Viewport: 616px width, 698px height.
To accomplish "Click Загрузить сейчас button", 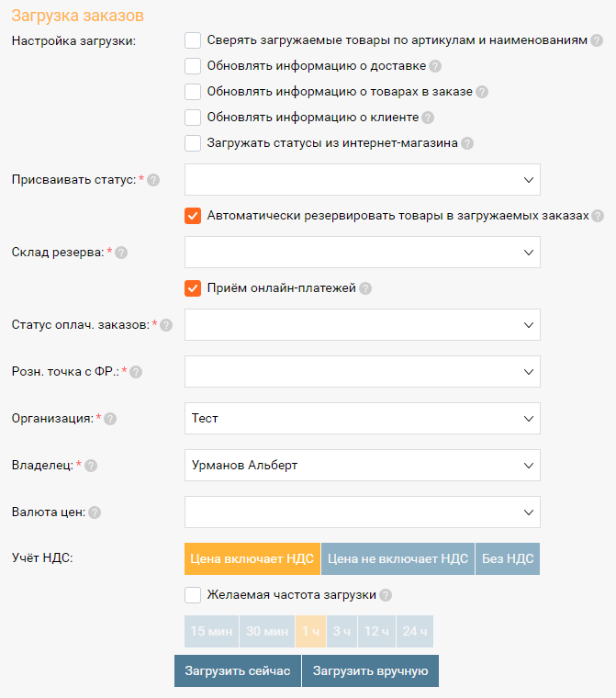I will coord(238,670).
